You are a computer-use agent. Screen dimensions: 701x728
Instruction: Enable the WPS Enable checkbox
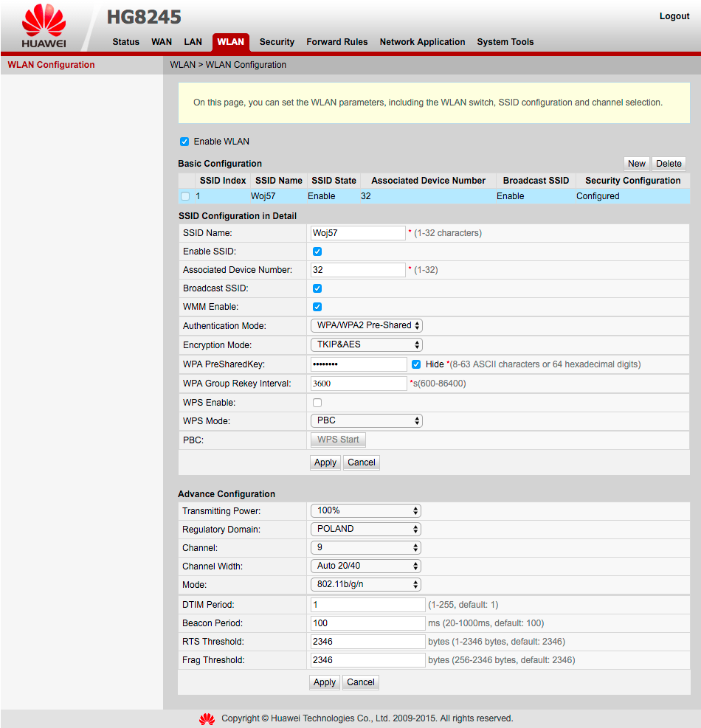point(317,403)
